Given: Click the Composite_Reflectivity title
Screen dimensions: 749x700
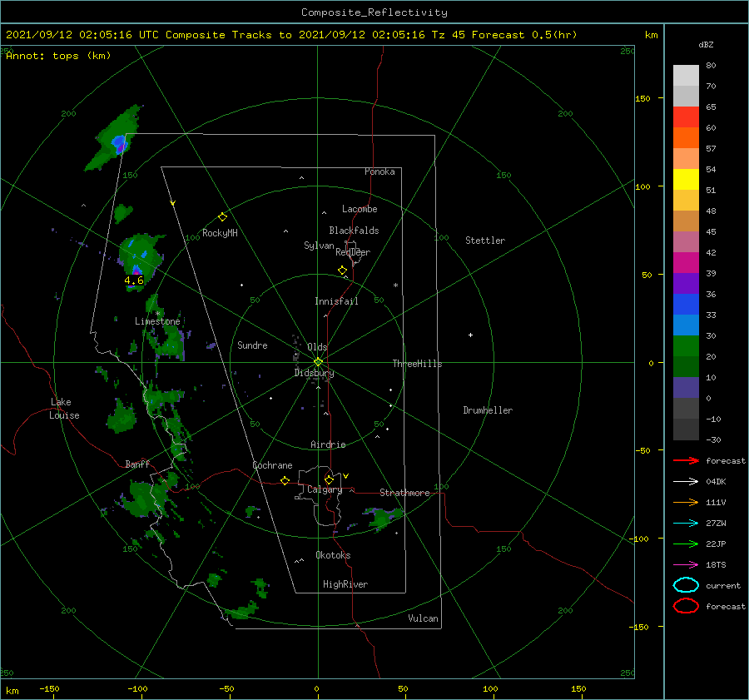Looking at the screenshot, I should click(x=374, y=12).
